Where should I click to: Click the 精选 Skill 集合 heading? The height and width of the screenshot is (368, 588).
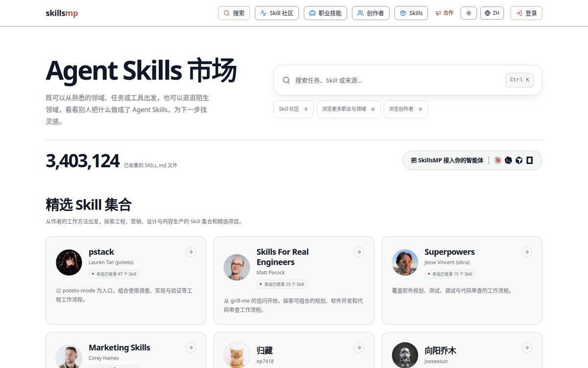click(x=89, y=204)
